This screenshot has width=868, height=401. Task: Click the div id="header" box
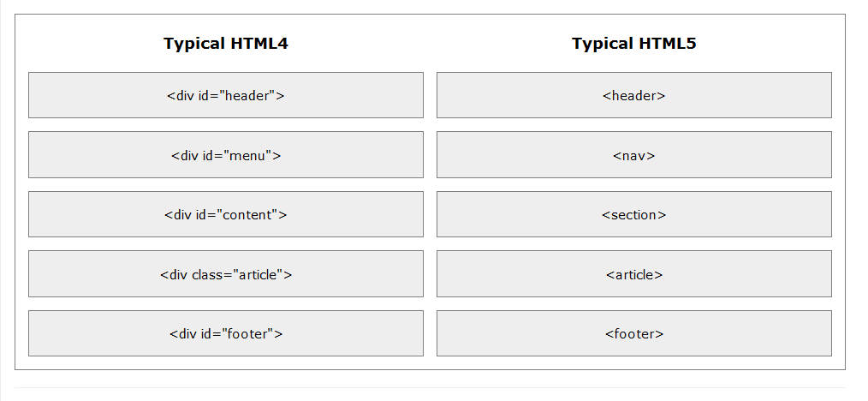pos(226,95)
